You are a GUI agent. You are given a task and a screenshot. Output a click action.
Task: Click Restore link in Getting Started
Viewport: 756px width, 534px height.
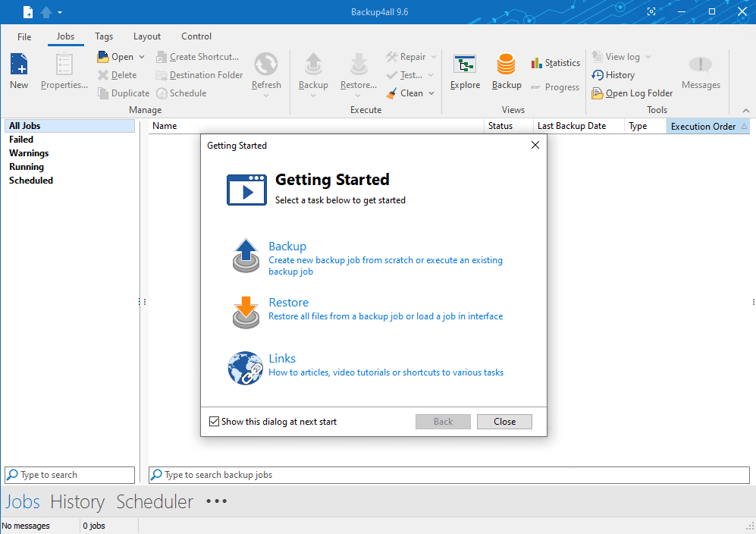[288, 303]
